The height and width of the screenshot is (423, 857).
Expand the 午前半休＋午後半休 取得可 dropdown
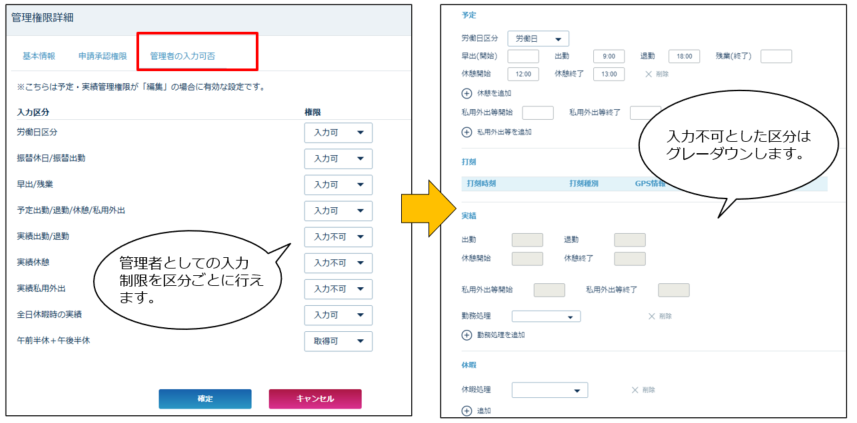point(338,341)
